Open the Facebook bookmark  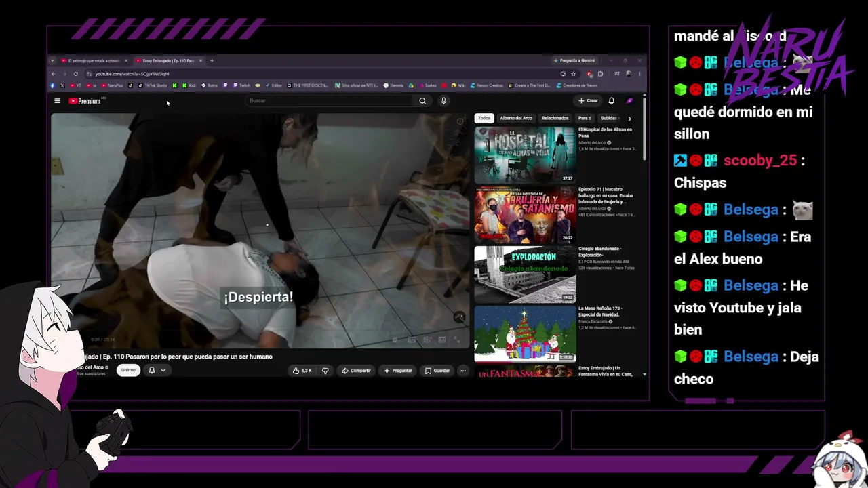click(53, 85)
